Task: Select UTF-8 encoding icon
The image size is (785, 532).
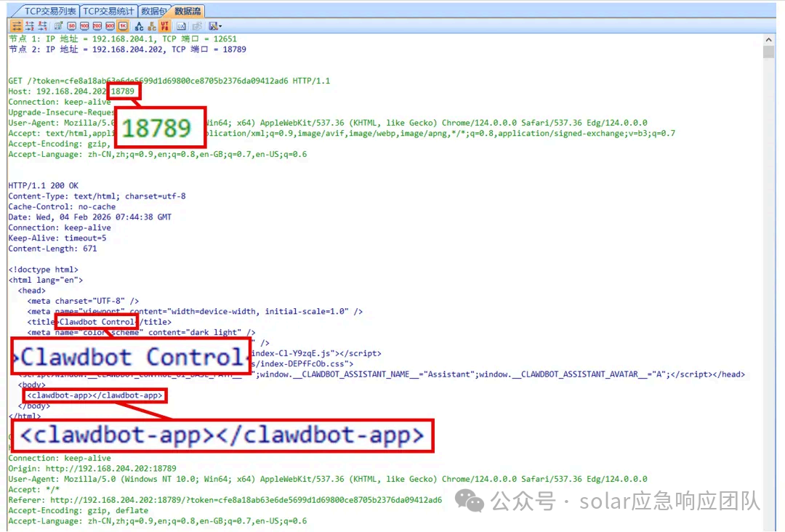Action: [165, 25]
